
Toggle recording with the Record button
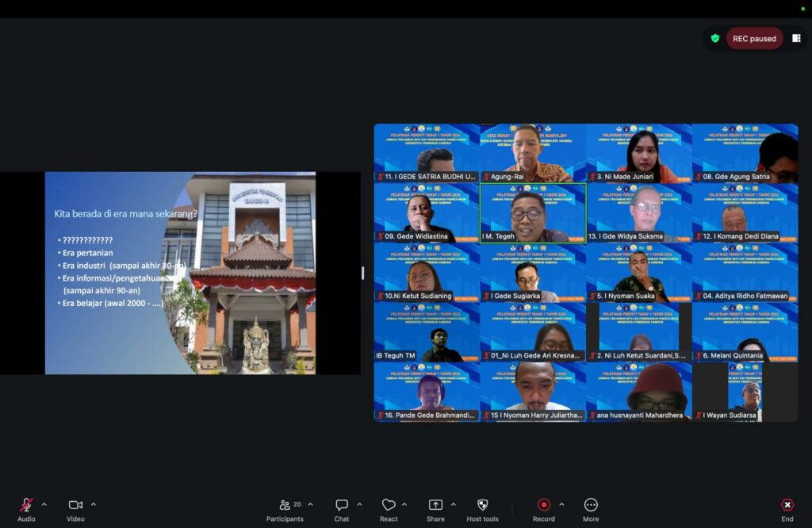(x=544, y=509)
